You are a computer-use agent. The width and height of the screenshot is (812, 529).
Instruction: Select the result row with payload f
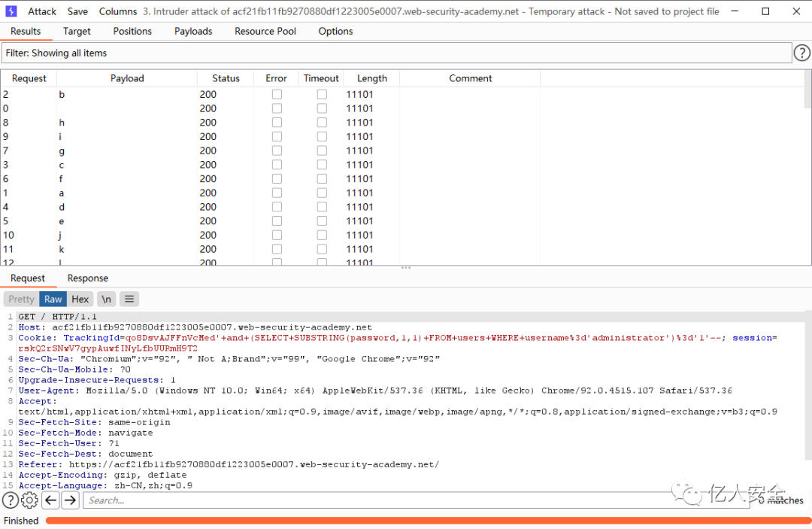402,179
